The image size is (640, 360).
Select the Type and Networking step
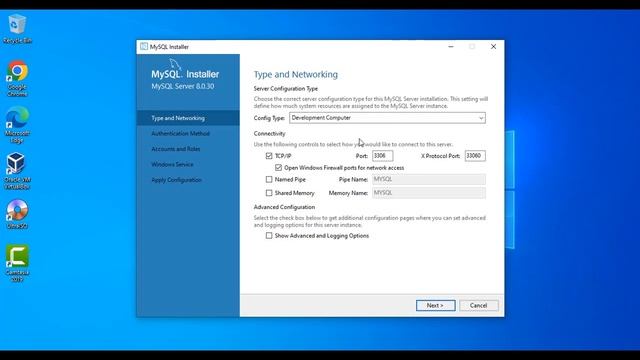pos(188,118)
